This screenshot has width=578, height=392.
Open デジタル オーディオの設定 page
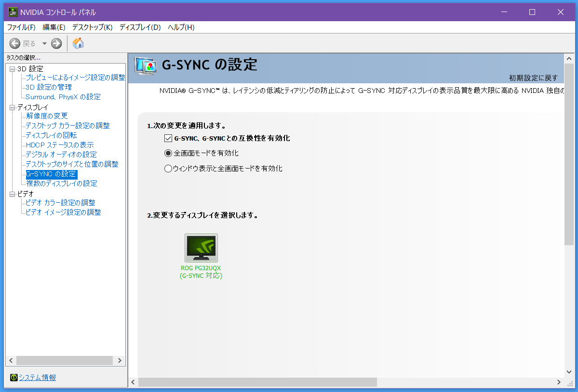coord(61,155)
